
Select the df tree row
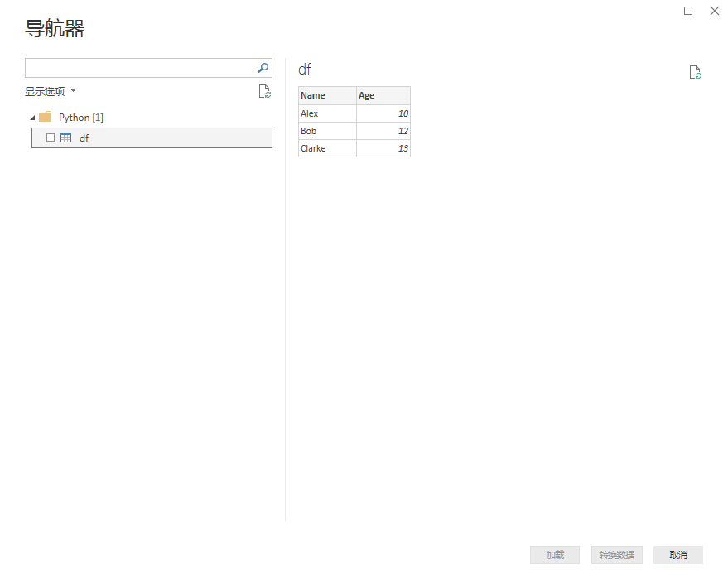(152, 138)
